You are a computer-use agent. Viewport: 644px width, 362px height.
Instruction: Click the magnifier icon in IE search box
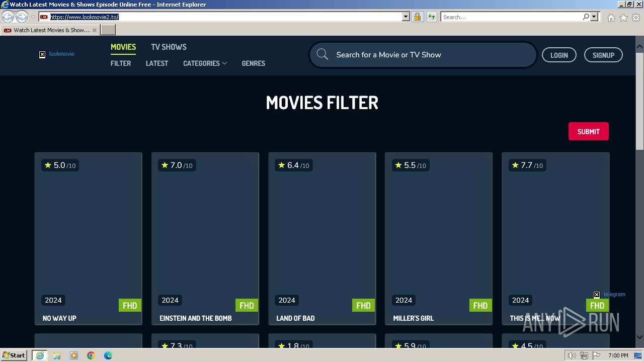click(x=586, y=17)
